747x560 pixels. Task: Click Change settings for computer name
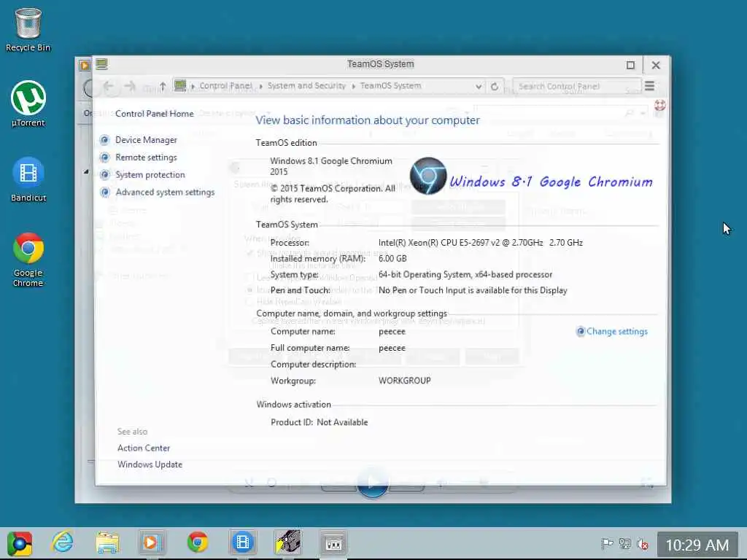click(617, 332)
